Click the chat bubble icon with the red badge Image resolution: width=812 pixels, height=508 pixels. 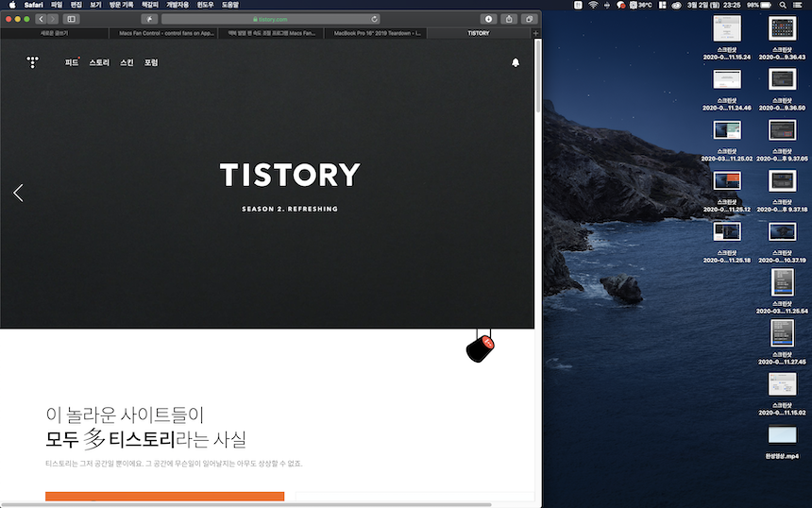tap(621, 5)
